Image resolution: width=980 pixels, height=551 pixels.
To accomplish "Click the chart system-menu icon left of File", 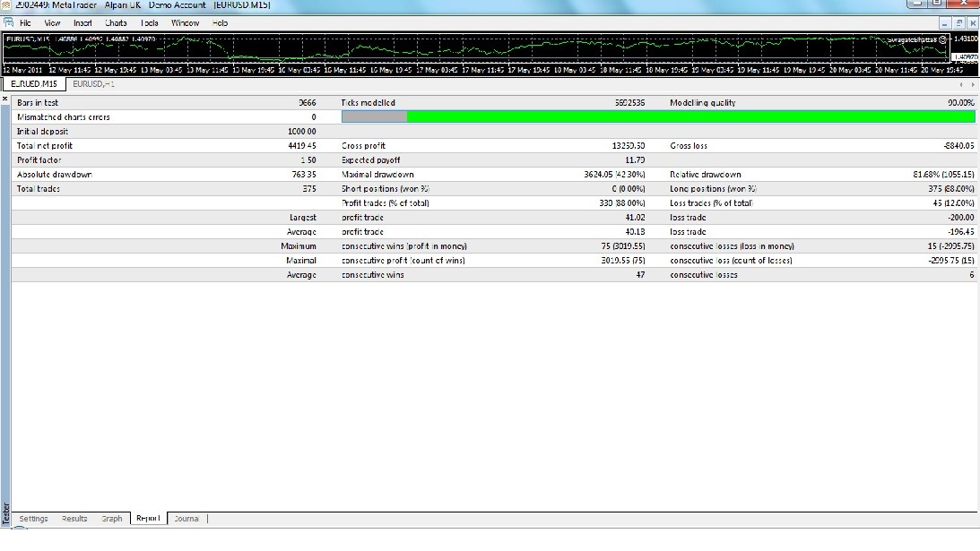I will point(7,22).
